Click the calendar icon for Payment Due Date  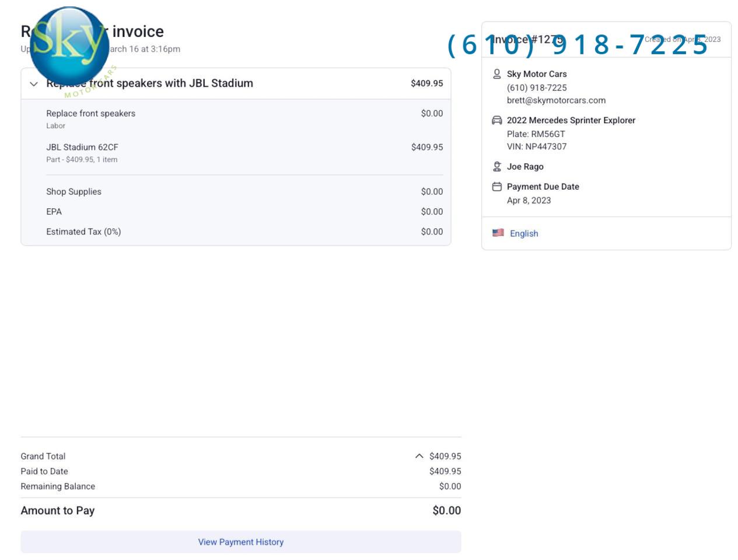pyautogui.click(x=497, y=187)
